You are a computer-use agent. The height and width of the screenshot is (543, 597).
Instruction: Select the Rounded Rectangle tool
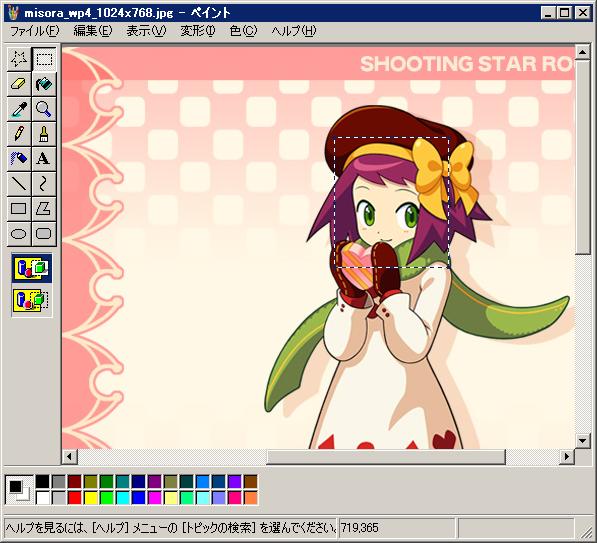[x=44, y=233]
